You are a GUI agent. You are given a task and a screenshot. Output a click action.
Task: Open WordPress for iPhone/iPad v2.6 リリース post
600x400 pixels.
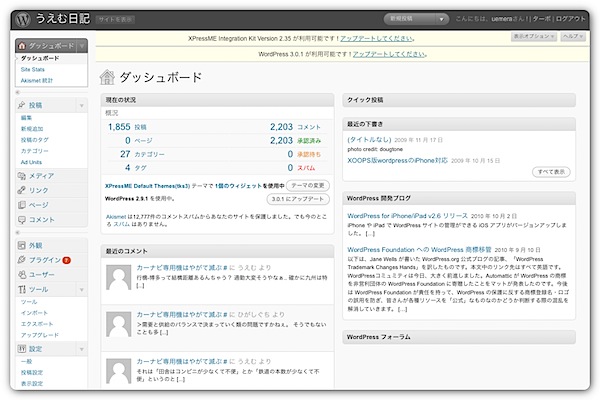pos(407,216)
